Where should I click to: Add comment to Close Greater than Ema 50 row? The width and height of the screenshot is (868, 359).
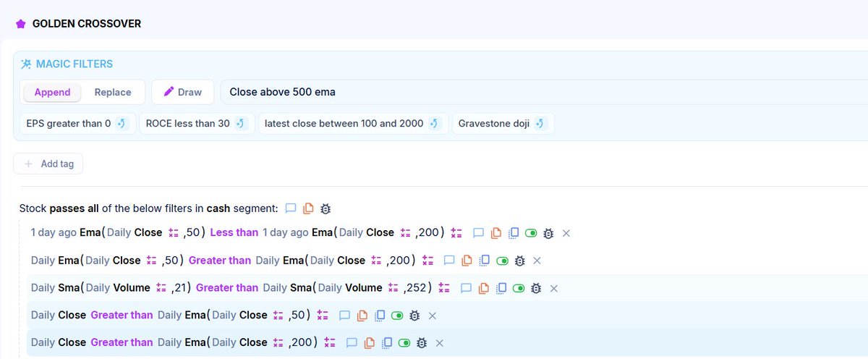[x=344, y=316]
